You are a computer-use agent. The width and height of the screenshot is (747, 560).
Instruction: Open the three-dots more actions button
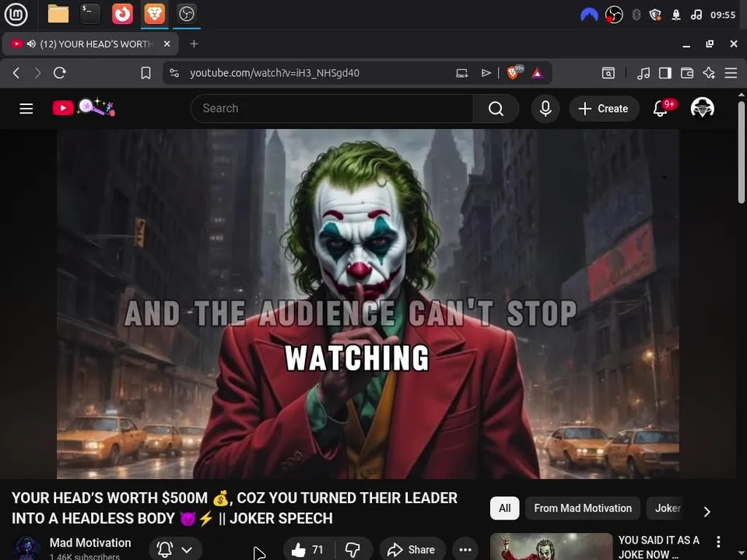(x=465, y=550)
